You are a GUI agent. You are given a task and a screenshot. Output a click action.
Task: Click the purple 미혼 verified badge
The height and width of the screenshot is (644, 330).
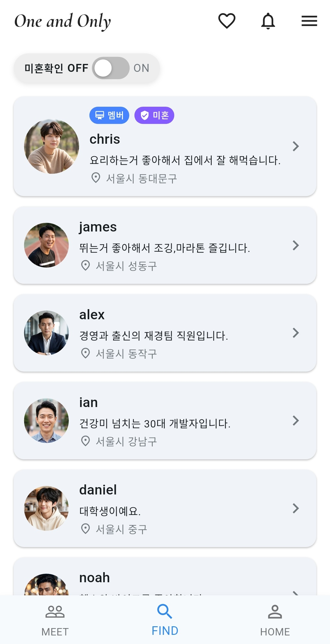tap(154, 115)
